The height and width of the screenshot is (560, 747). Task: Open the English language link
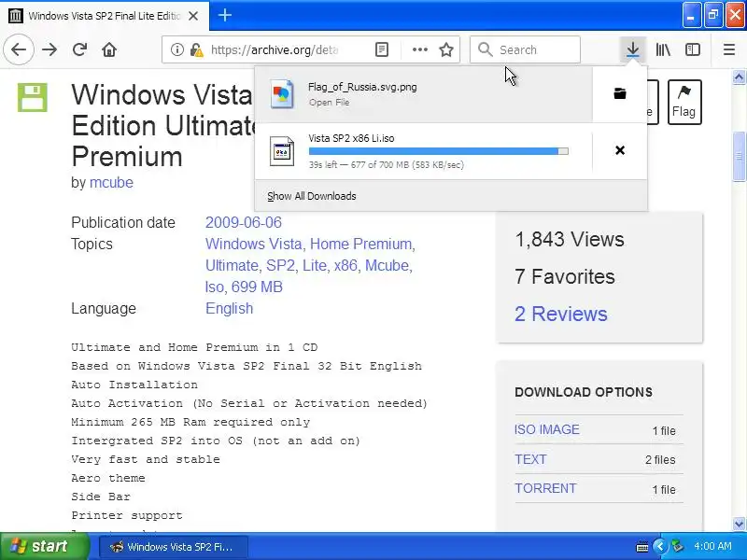pyautogui.click(x=229, y=309)
